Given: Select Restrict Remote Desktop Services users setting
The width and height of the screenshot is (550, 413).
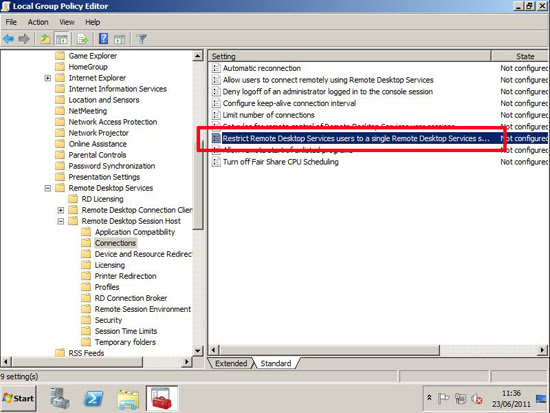Looking at the screenshot, I should click(356, 138).
